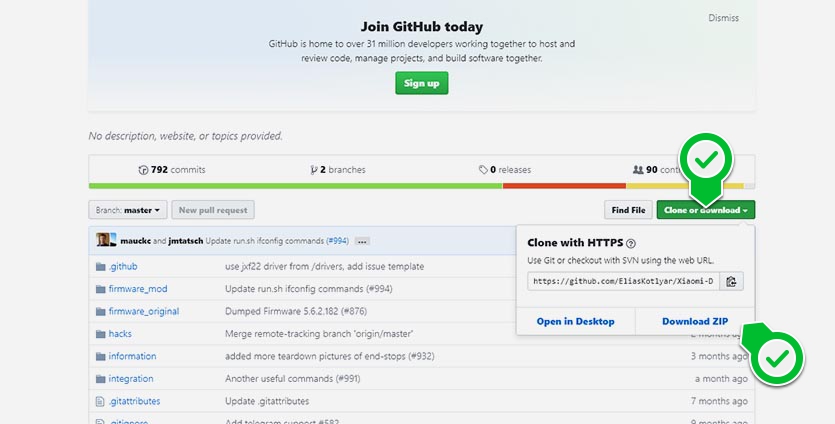The height and width of the screenshot is (424, 835).
Task: View the 792 commits tab
Action: [172, 170]
